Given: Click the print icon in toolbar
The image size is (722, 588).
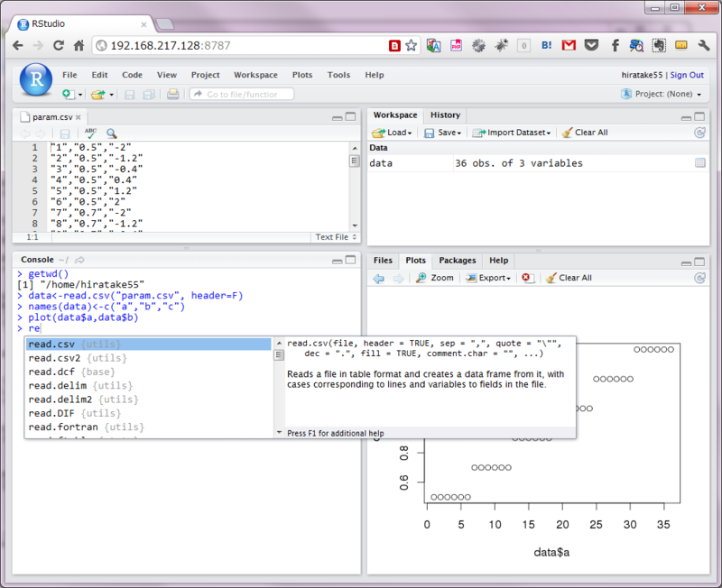Looking at the screenshot, I should 172,95.
